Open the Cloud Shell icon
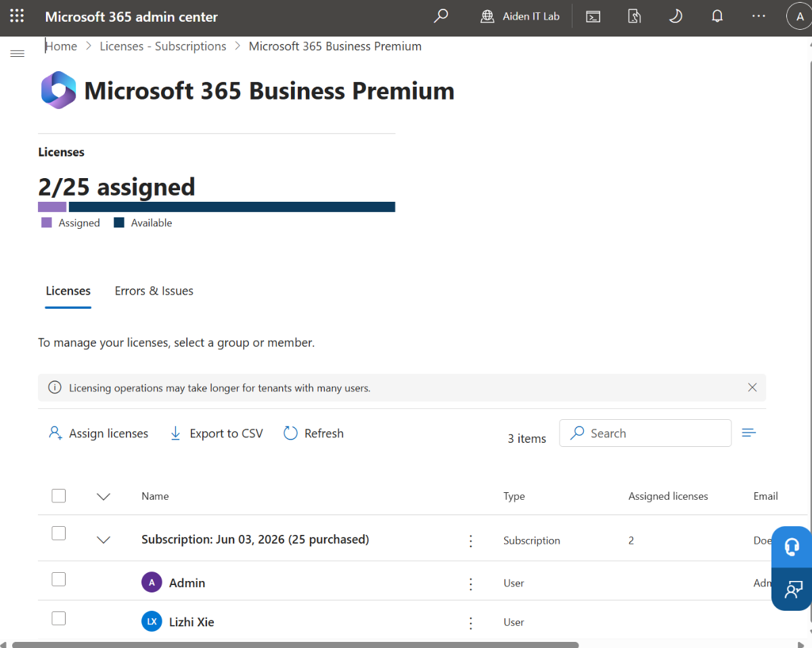Viewport: 812px width, 648px height. click(x=593, y=17)
